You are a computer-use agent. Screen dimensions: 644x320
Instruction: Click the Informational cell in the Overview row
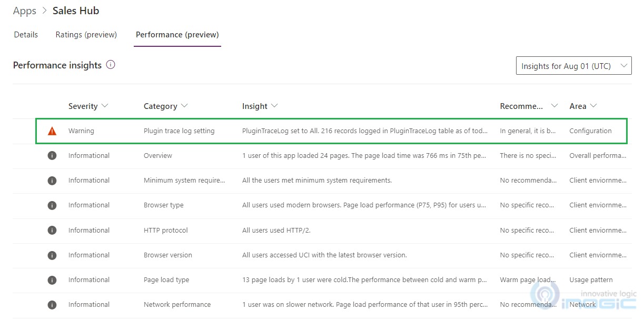coord(89,156)
